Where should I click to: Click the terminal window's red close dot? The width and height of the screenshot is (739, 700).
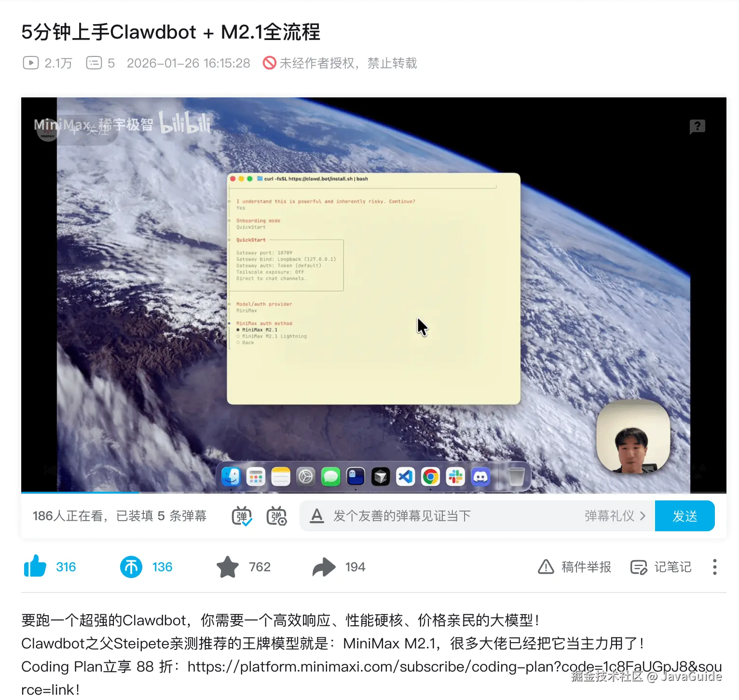point(233,179)
